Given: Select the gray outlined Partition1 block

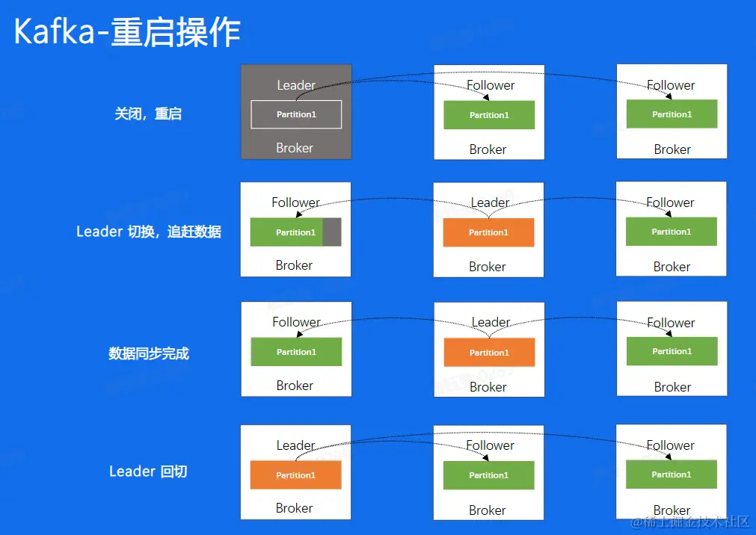Looking at the screenshot, I should click(296, 114).
